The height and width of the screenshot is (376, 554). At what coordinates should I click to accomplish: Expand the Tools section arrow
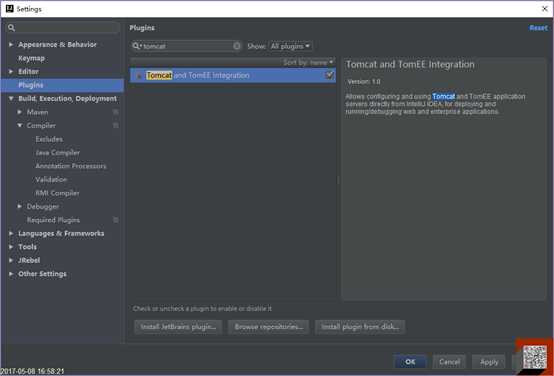tap(11, 247)
